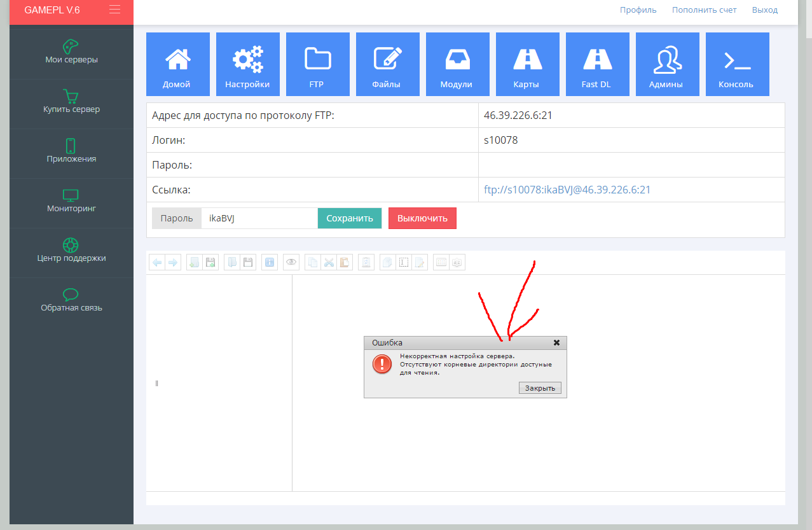Screen dimensions: 812x530
Task: Open the Модули tile
Action: 457,64
